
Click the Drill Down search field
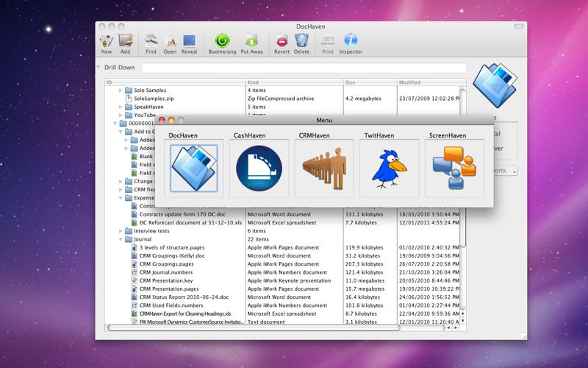tap(304, 68)
